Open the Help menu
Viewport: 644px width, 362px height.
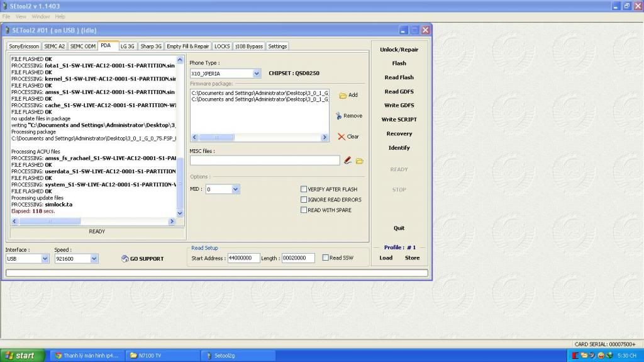pyautogui.click(x=60, y=16)
